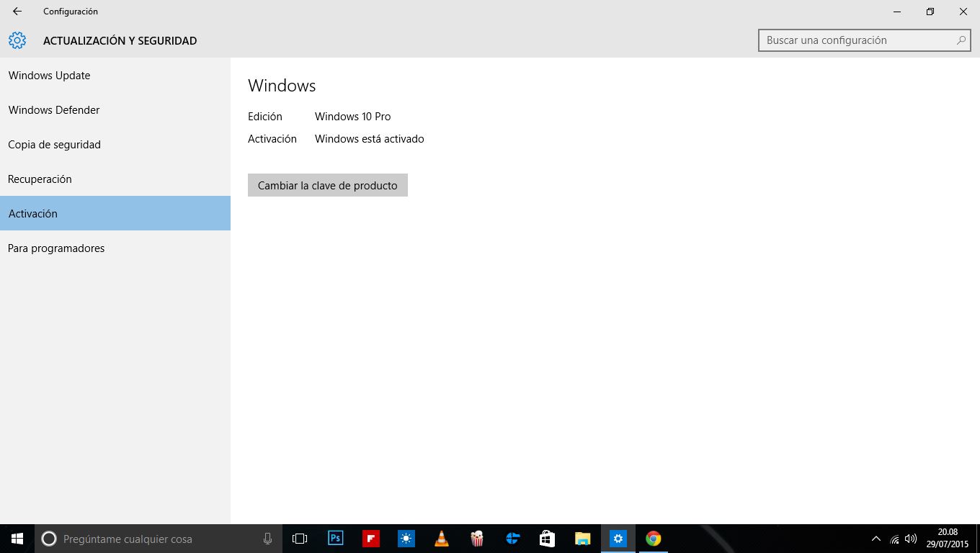
Task: Click Cambiar la clave de producto button
Action: click(x=328, y=185)
